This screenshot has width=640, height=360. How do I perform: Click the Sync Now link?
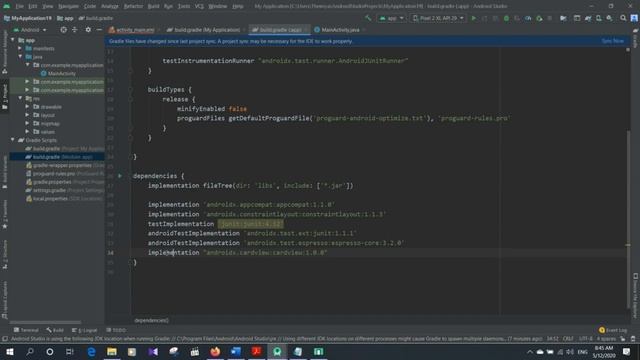point(612,41)
